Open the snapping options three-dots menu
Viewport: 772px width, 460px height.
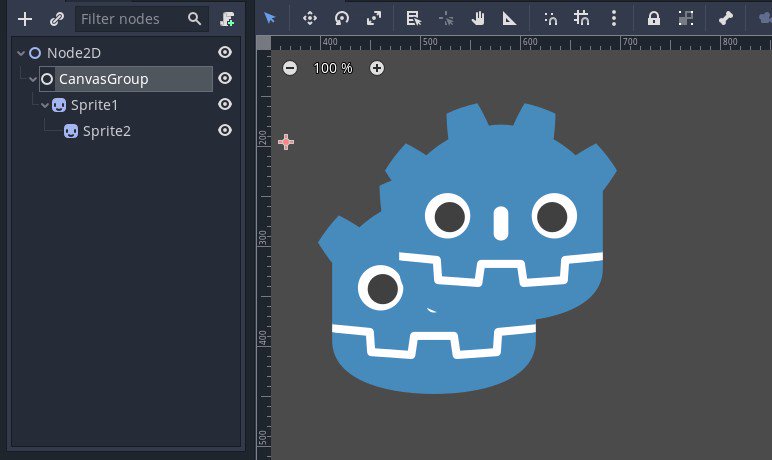tap(613, 19)
